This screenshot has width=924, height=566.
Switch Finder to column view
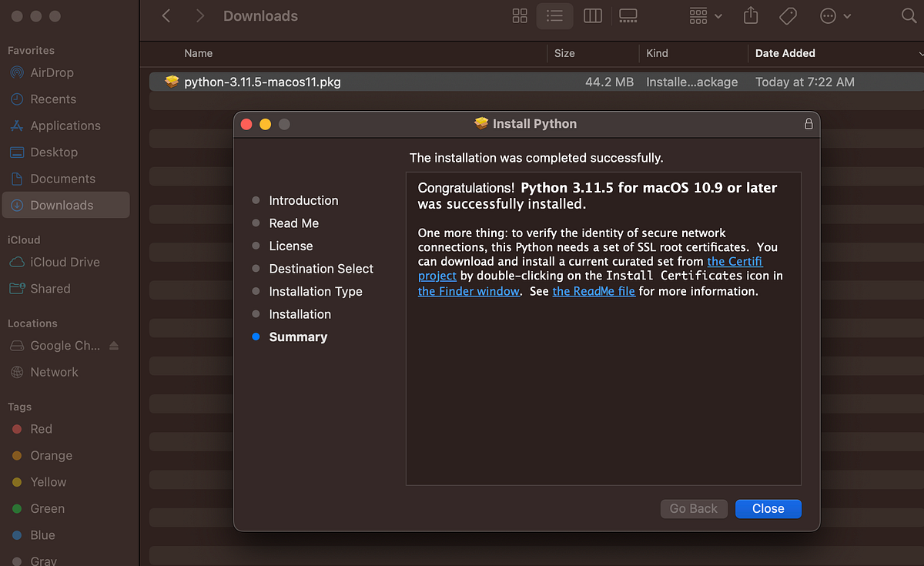pyautogui.click(x=592, y=15)
